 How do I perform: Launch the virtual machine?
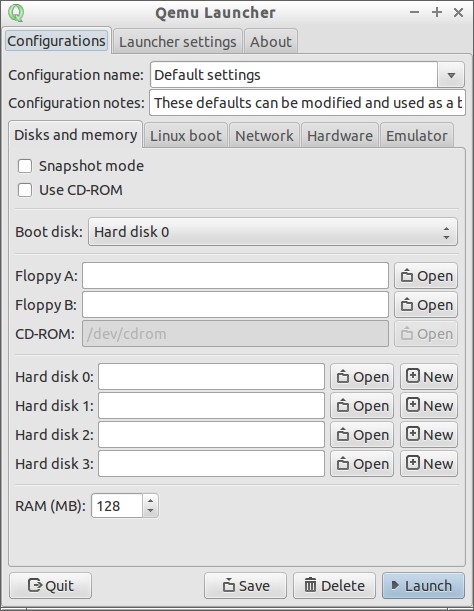tap(423, 586)
